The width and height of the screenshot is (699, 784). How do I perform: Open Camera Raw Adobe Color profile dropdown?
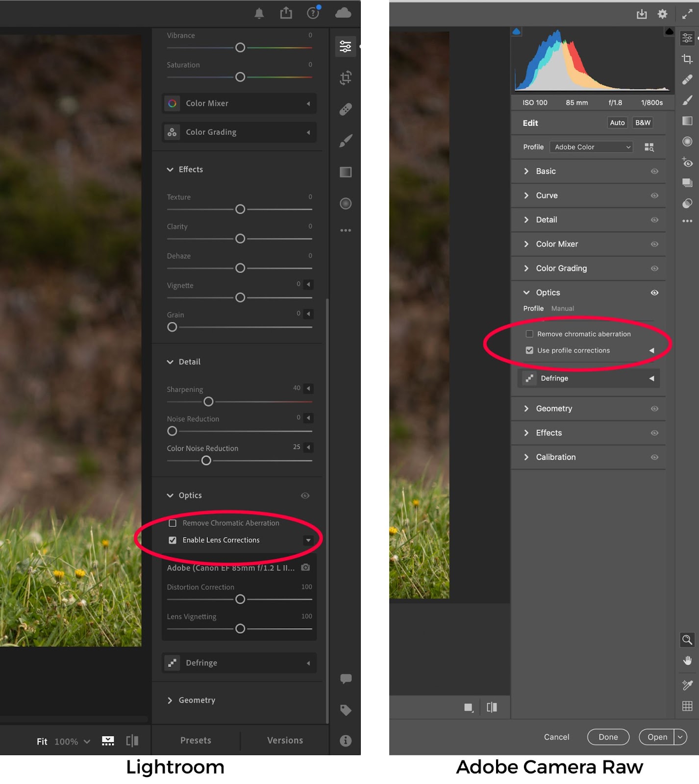click(x=591, y=147)
